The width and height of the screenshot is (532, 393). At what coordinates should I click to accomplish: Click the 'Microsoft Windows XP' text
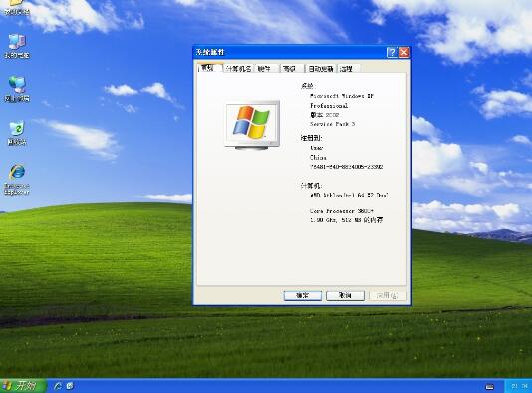coord(341,96)
